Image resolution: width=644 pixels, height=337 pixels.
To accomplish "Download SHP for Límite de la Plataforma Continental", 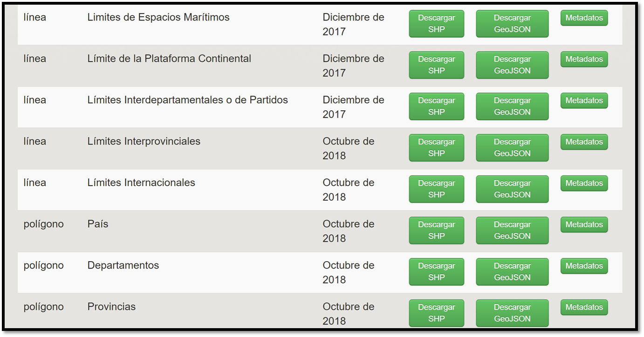I will (436, 65).
